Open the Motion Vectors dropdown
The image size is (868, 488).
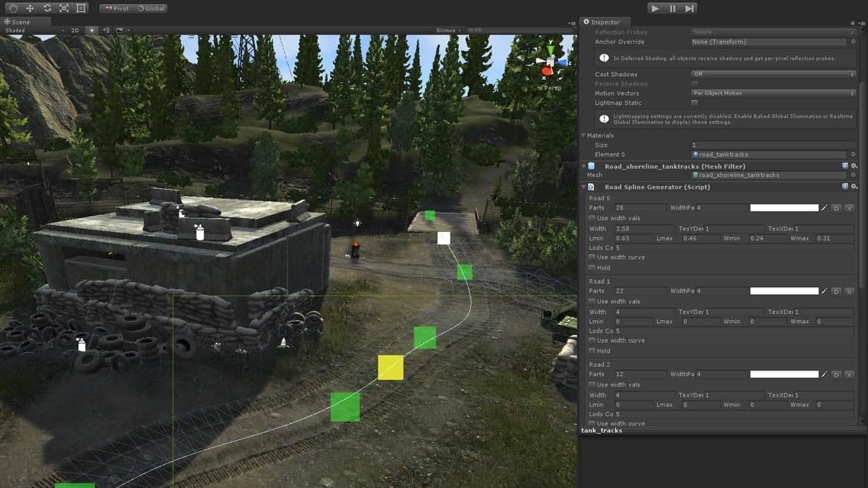point(773,93)
